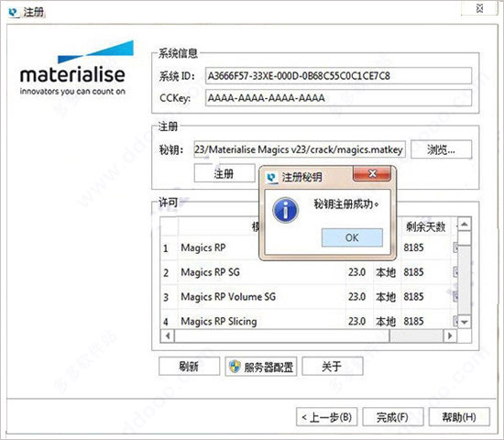
Task: Click the Materialise icon in title bar
Action: tap(13, 13)
